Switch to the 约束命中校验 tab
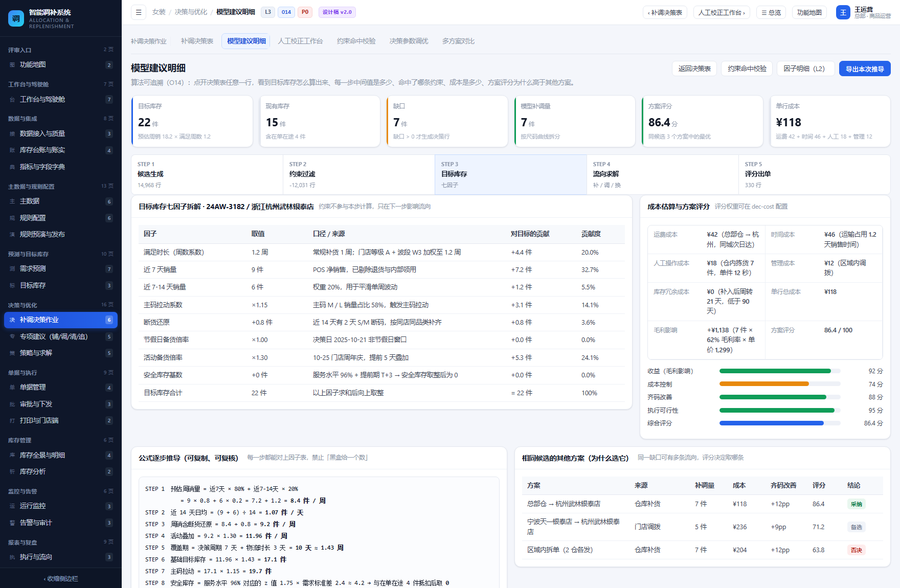The height and width of the screenshot is (588, 900). (356, 41)
